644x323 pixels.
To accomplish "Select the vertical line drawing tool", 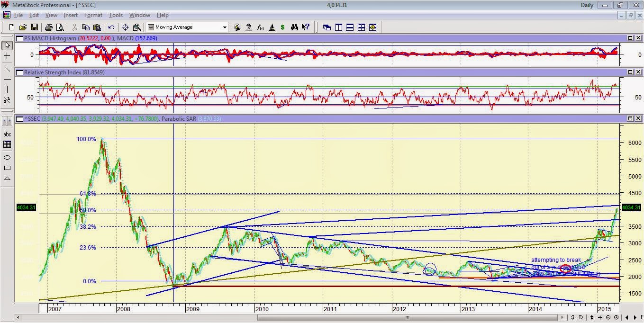I will coord(7,89).
